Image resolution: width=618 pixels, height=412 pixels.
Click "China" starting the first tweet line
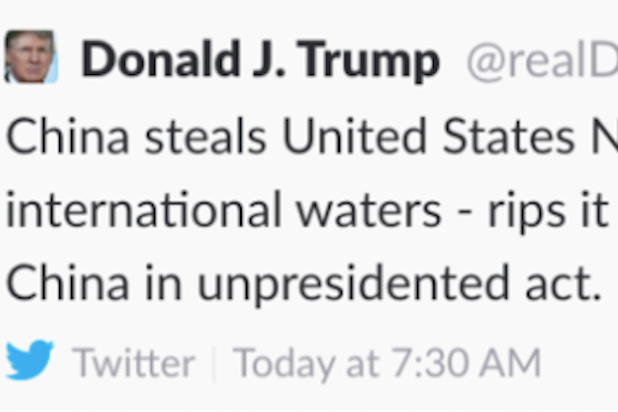(68, 139)
